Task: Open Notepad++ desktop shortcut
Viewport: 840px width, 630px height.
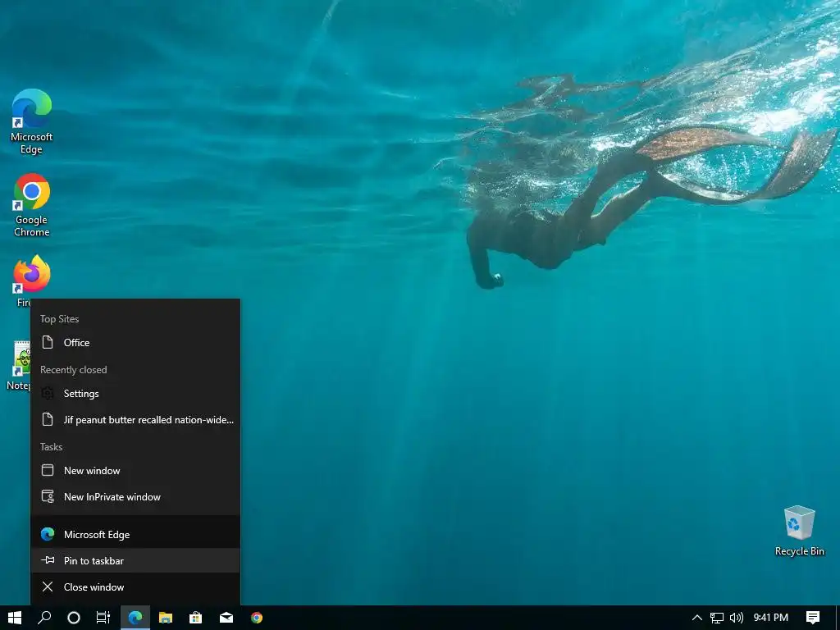Action: (x=19, y=365)
